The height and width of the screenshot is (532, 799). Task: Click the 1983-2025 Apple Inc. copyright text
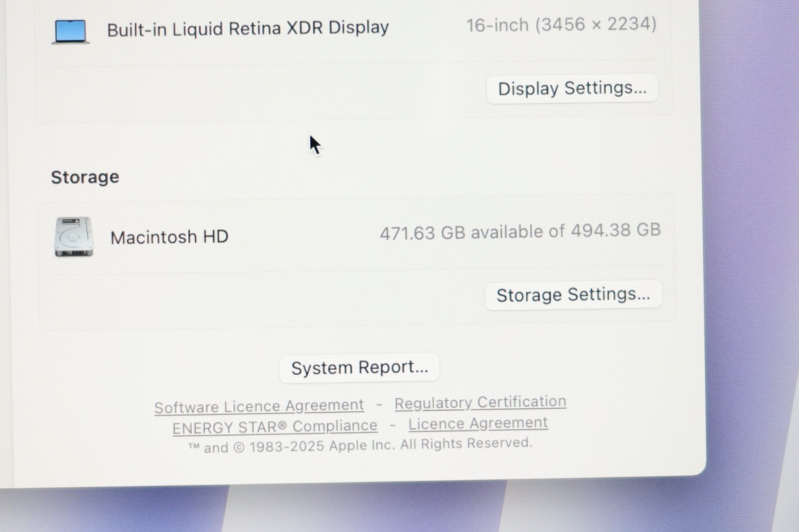tap(360, 445)
